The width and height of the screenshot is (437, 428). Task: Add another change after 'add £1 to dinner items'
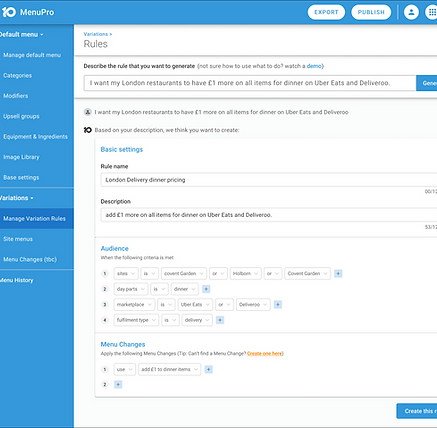click(x=209, y=369)
